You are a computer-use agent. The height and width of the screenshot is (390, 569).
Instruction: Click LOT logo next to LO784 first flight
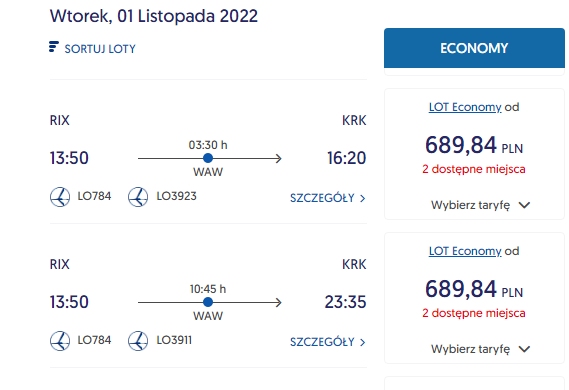pos(60,197)
